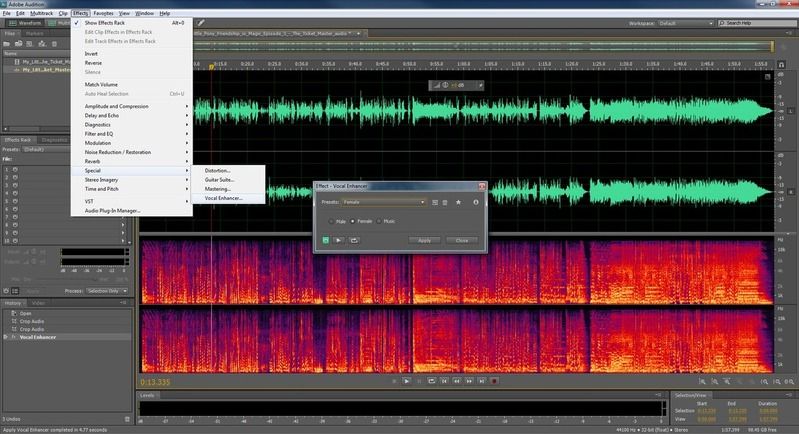Open the Workspace dropdown set to Default

pos(685,23)
